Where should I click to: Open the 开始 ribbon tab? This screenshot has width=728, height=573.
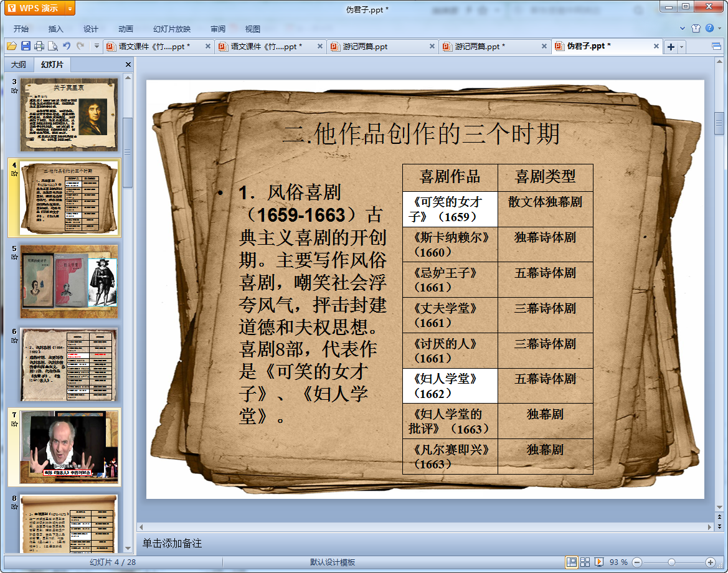pyautogui.click(x=21, y=29)
